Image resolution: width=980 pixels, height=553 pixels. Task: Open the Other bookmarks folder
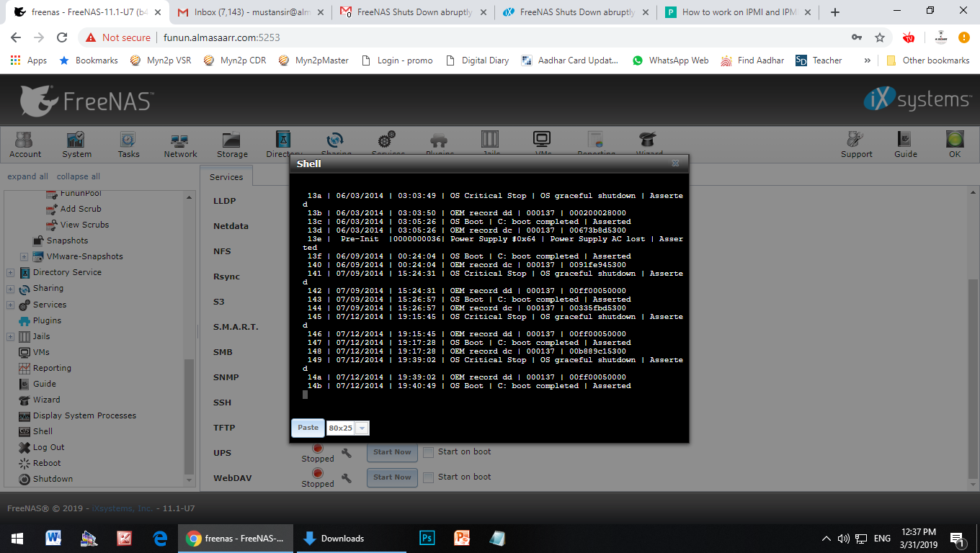[927, 60]
